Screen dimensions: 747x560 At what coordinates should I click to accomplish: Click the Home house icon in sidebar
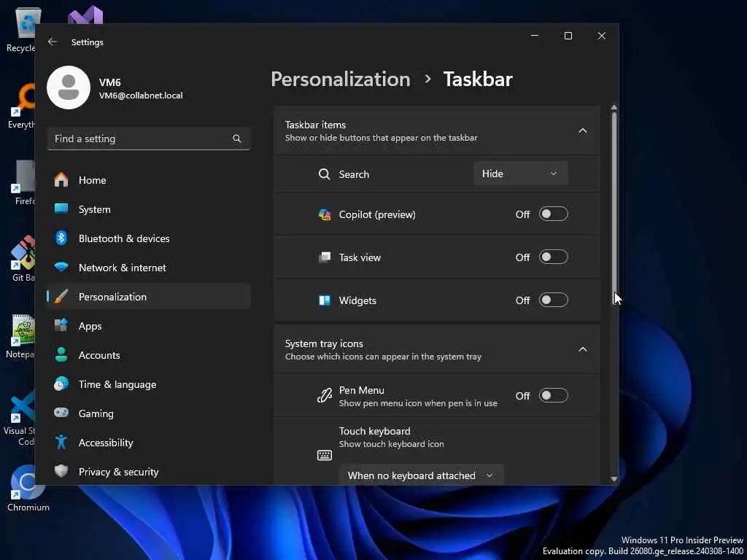61,180
